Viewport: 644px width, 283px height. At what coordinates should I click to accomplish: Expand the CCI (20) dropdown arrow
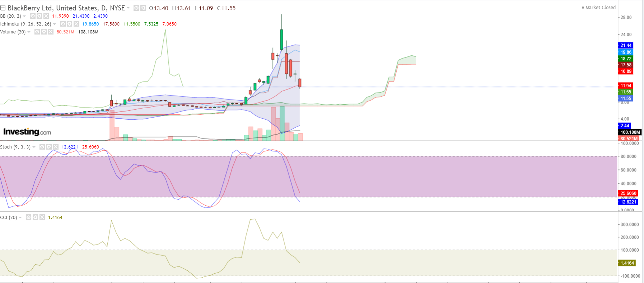click(20, 218)
